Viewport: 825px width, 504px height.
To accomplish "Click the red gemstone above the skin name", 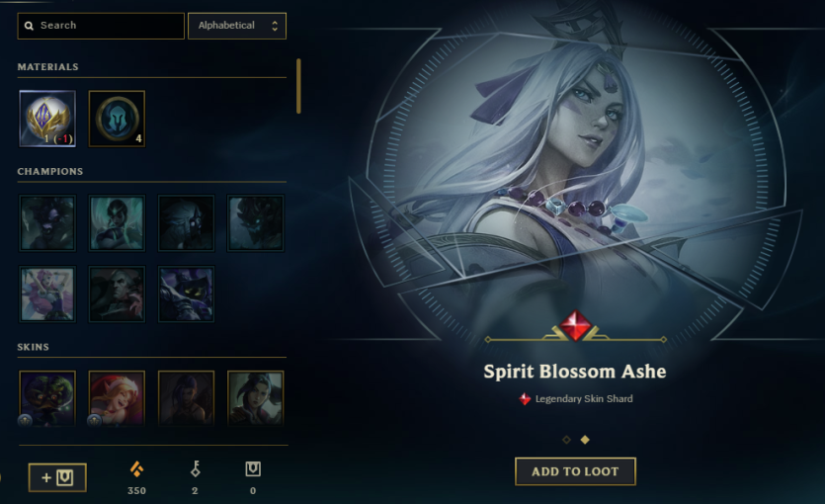I will pyautogui.click(x=575, y=326).
